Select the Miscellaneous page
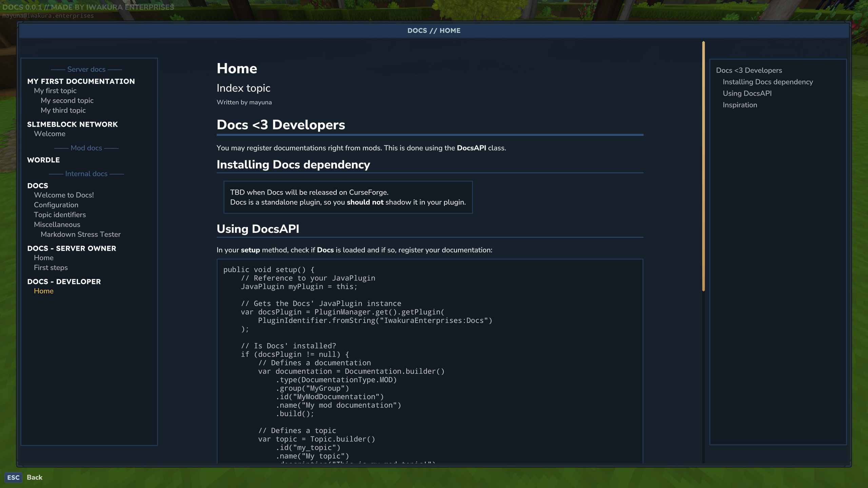868x488 pixels. point(57,224)
